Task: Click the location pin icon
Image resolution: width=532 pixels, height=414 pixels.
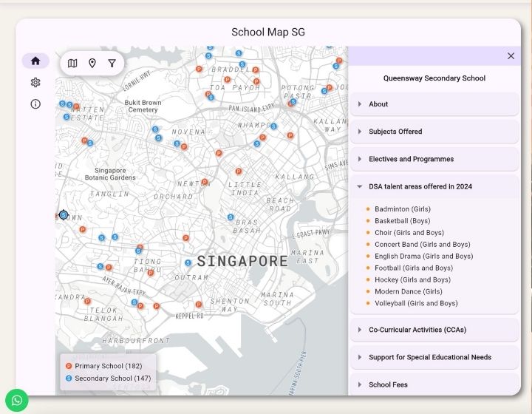Action: point(92,63)
